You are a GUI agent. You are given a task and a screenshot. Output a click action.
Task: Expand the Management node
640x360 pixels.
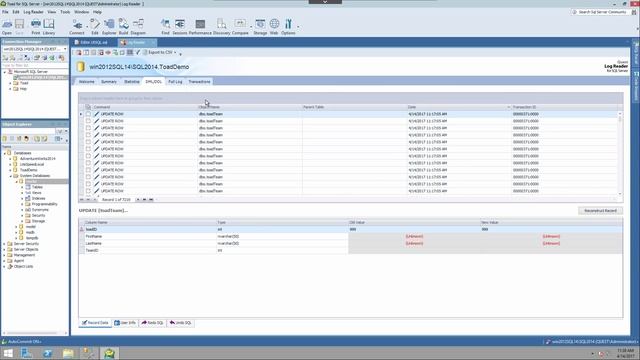click(x=4, y=255)
